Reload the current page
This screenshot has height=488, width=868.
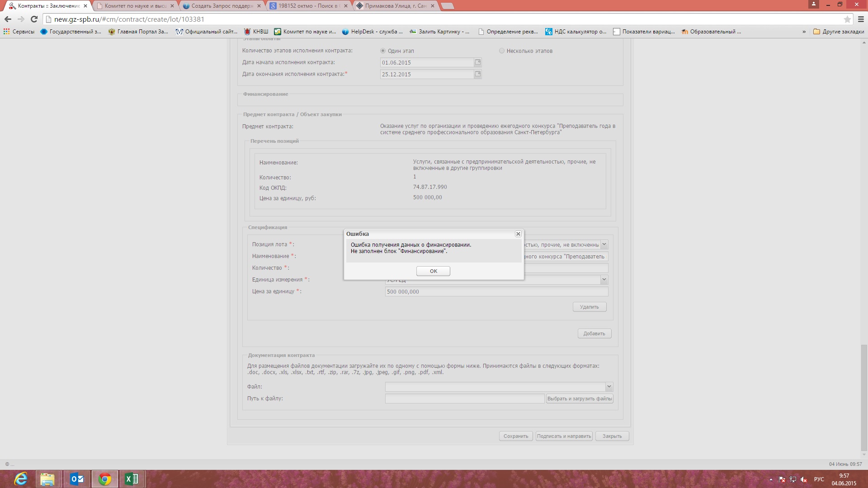click(34, 19)
